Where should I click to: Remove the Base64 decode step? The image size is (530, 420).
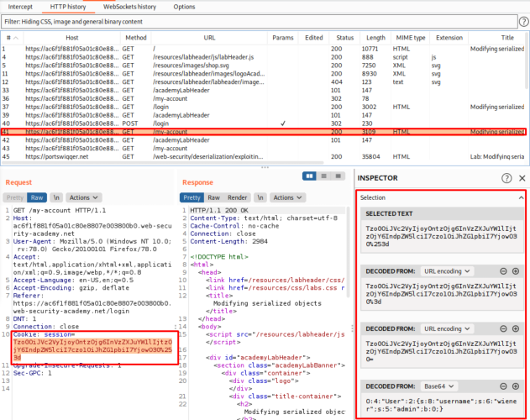click(504, 385)
